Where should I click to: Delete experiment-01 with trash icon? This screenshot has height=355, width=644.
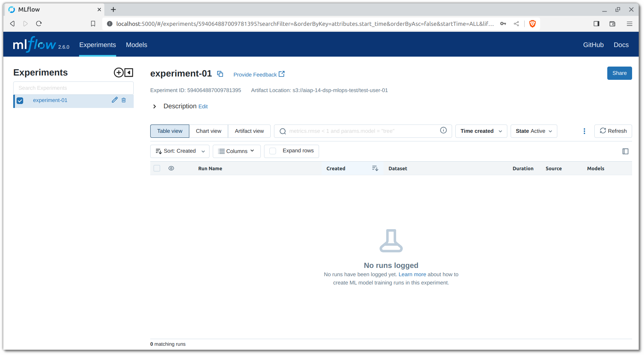[x=123, y=100]
